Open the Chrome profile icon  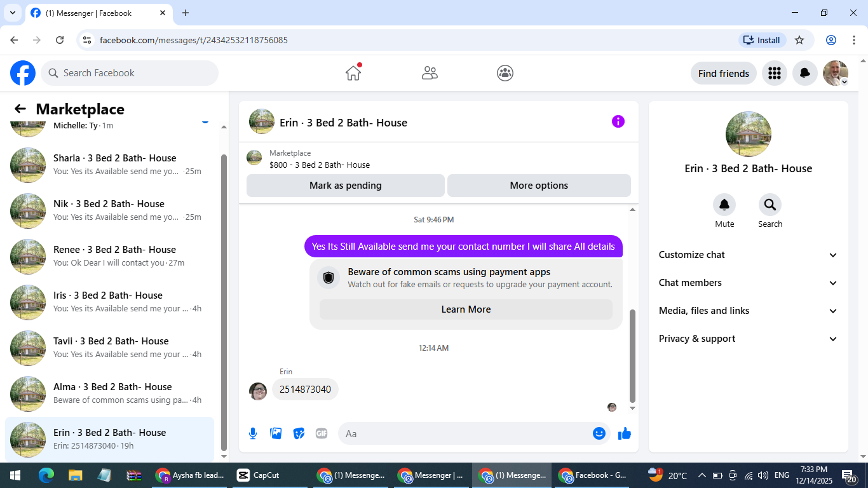pos(831,40)
